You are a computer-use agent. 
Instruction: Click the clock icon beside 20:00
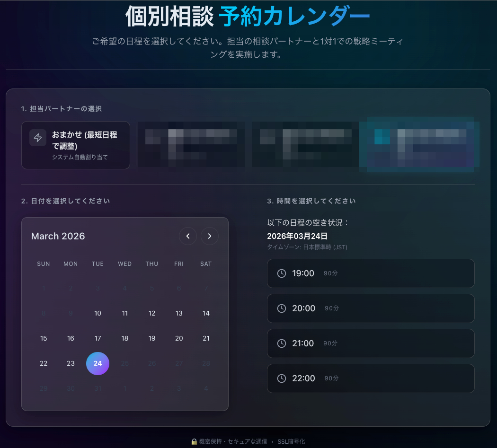(x=282, y=308)
